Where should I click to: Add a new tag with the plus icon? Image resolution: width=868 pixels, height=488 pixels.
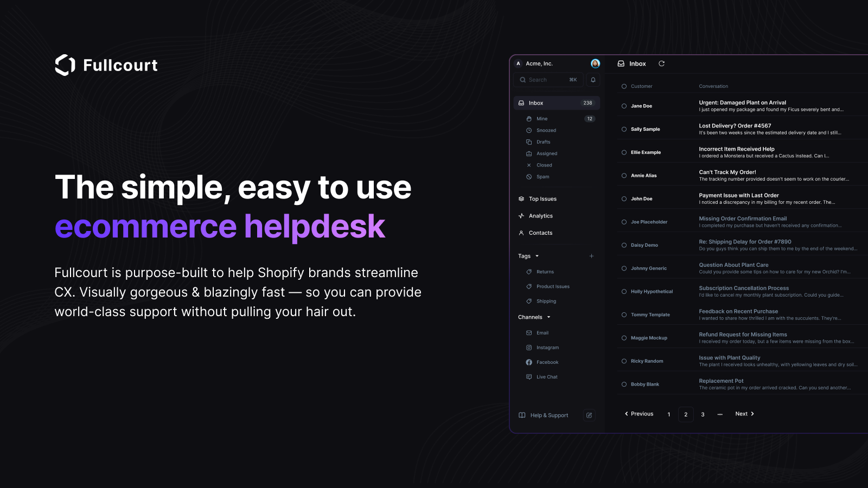[x=591, y=256]
